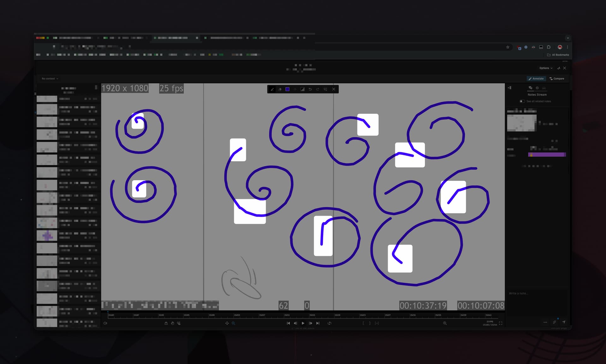Switch to the info tab

[537, 88]
